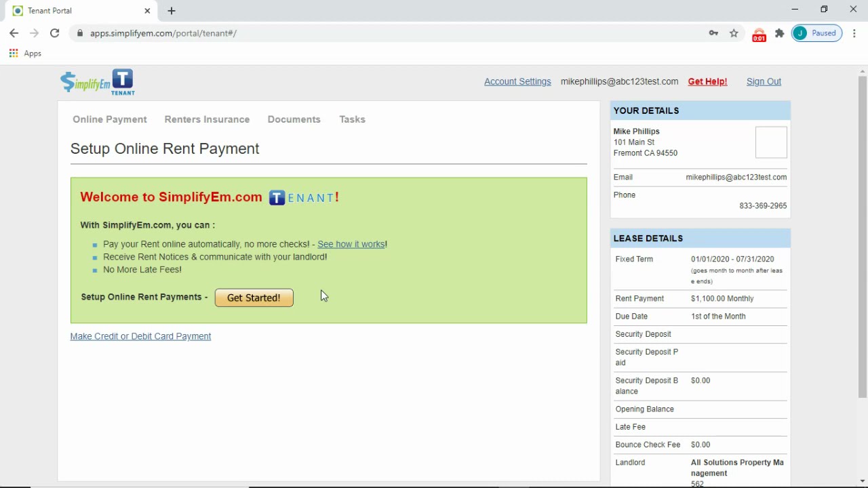Switch to Online Payment tab
The image size is (868, 488).
click(x=110, y=119)
